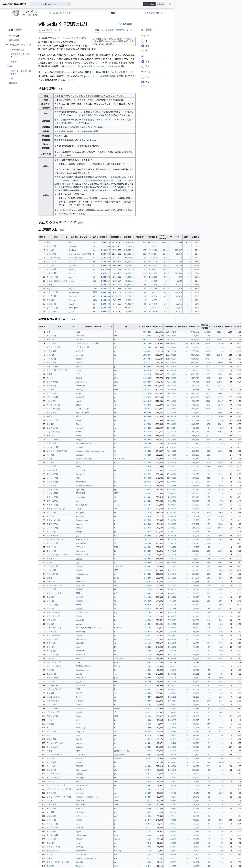This screenshot has height=868, width=242.
Task: Choose ダーク color mode
Action: tap(143, 87)
